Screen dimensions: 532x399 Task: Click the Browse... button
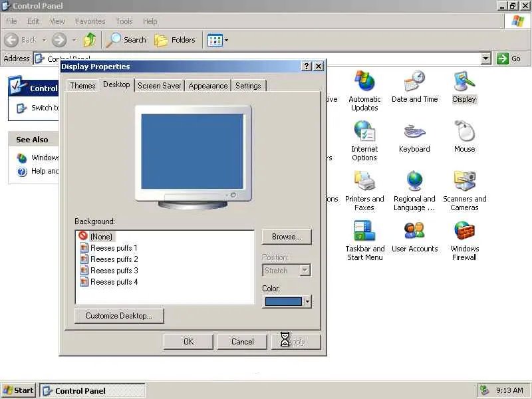coord(287,237)
